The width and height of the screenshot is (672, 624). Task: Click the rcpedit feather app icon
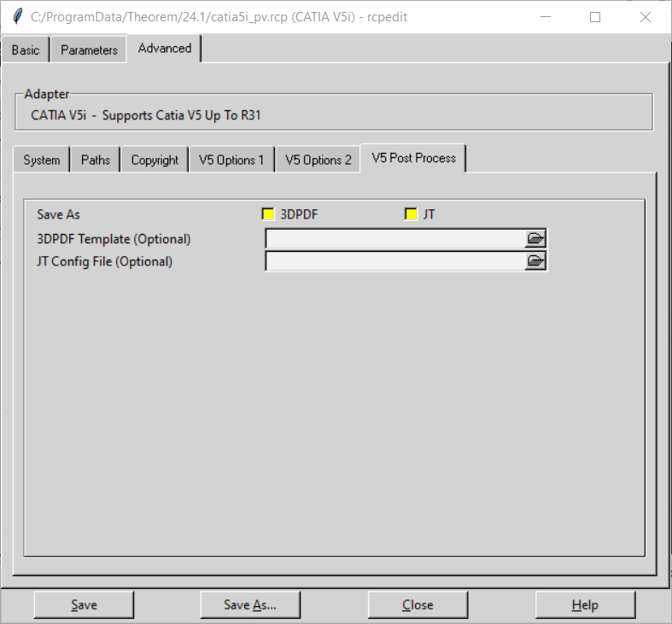coord(18,17)
